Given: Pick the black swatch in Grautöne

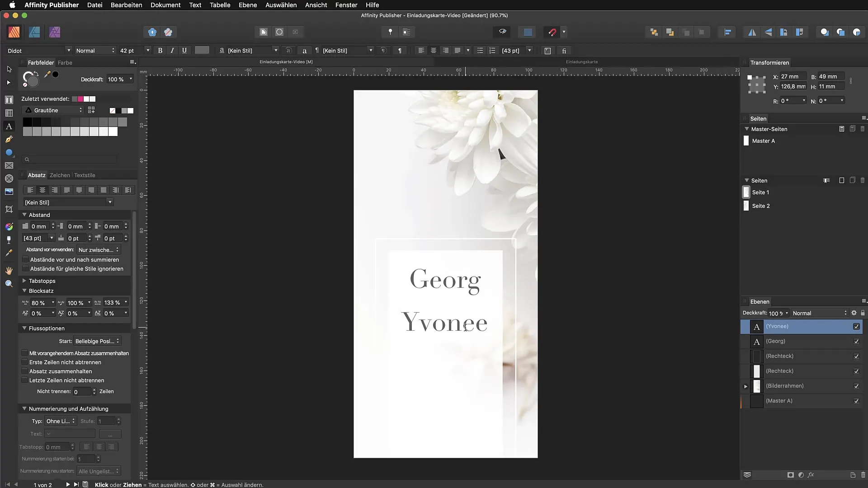Looking at the screenshot, I should pyautogui.click(x=27, y=122).
